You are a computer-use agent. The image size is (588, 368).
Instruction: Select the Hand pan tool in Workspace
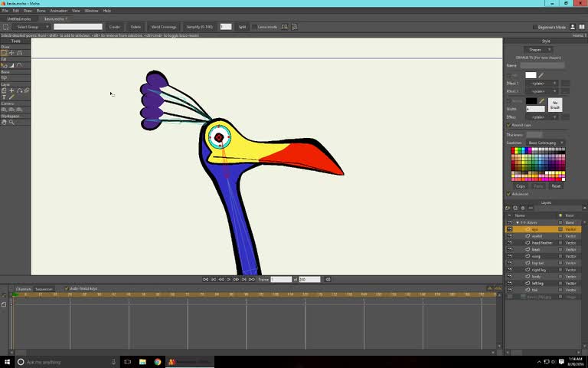[x=4, y=122]
